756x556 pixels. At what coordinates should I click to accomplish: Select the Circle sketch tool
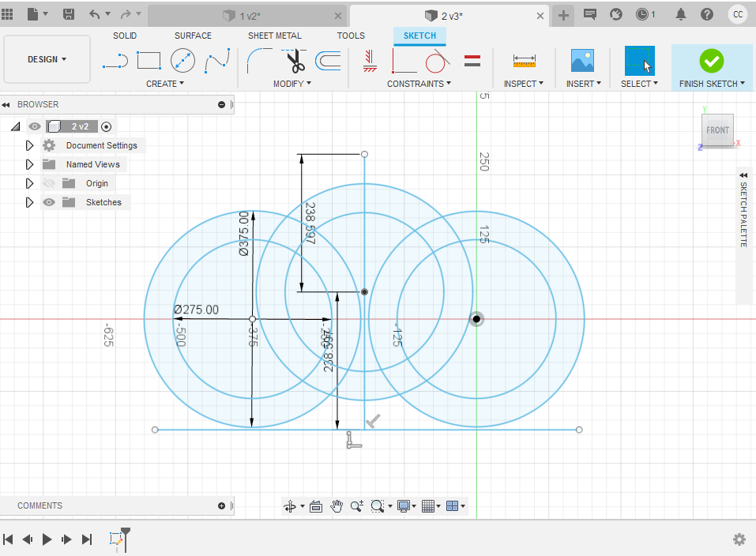click(182, 61)
